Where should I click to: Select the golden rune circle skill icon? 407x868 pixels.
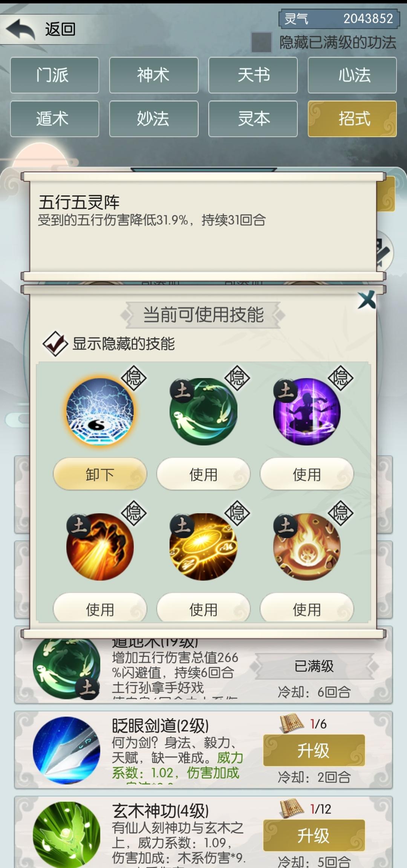click(203, 547)
